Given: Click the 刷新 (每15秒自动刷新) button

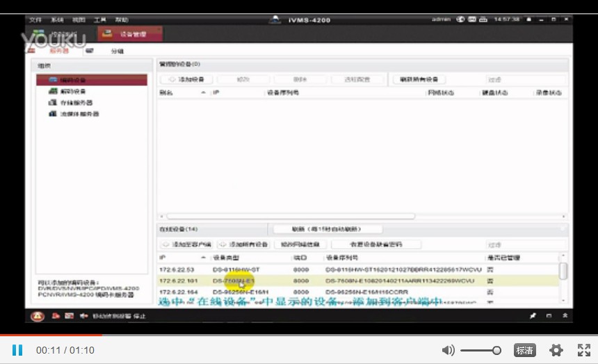Looking at the screenshot, I should pos(326,229).
